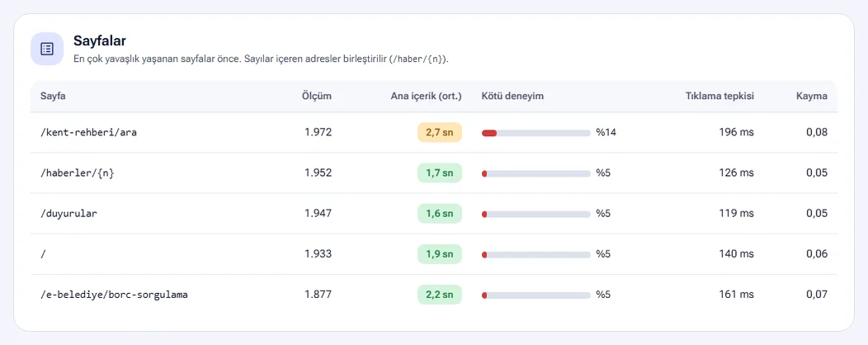Click the measurement count 1.933

point(318,254)
